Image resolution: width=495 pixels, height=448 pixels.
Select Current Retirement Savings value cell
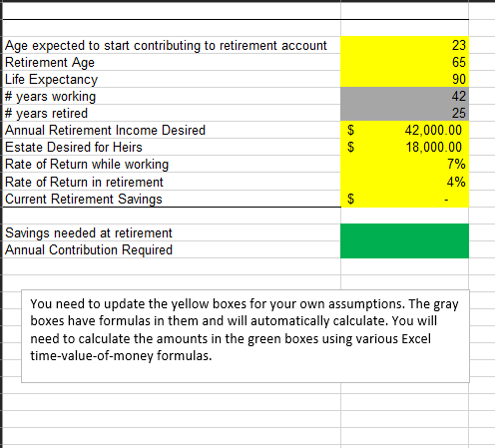coord(404,199)
